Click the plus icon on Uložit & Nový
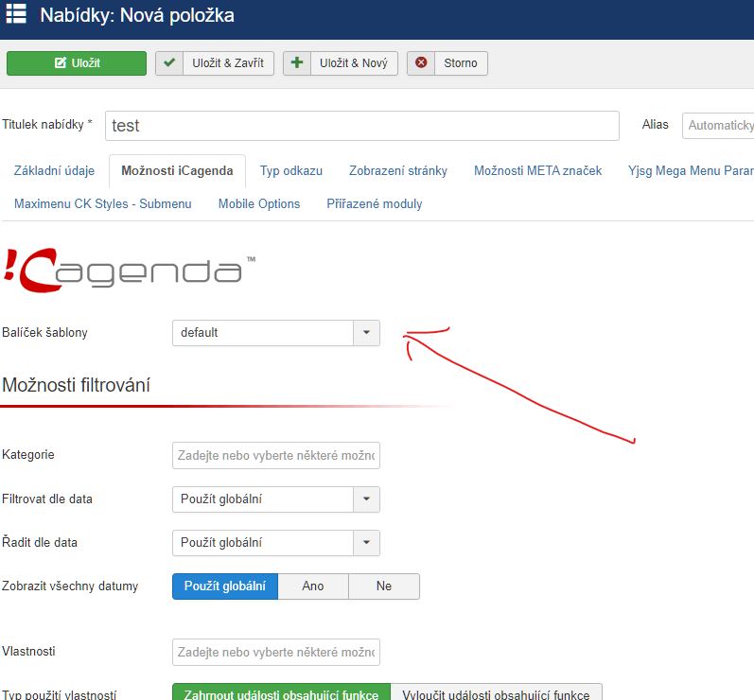 297,63
